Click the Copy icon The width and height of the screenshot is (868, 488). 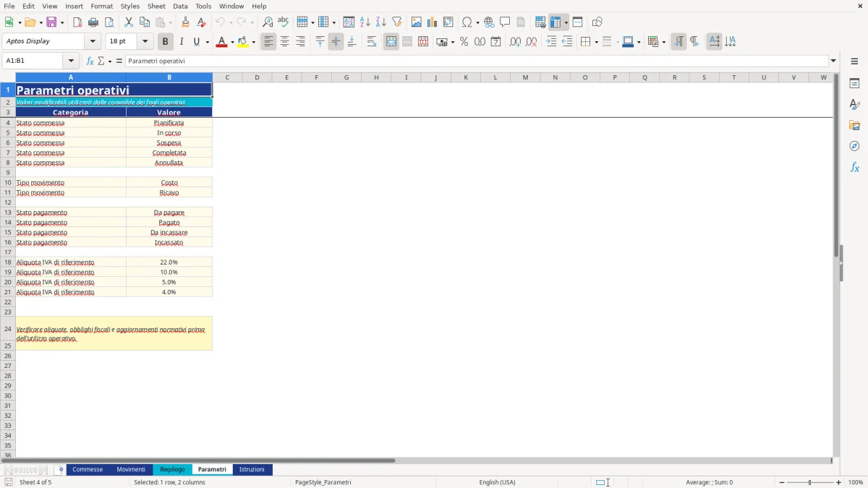[145, 22]
